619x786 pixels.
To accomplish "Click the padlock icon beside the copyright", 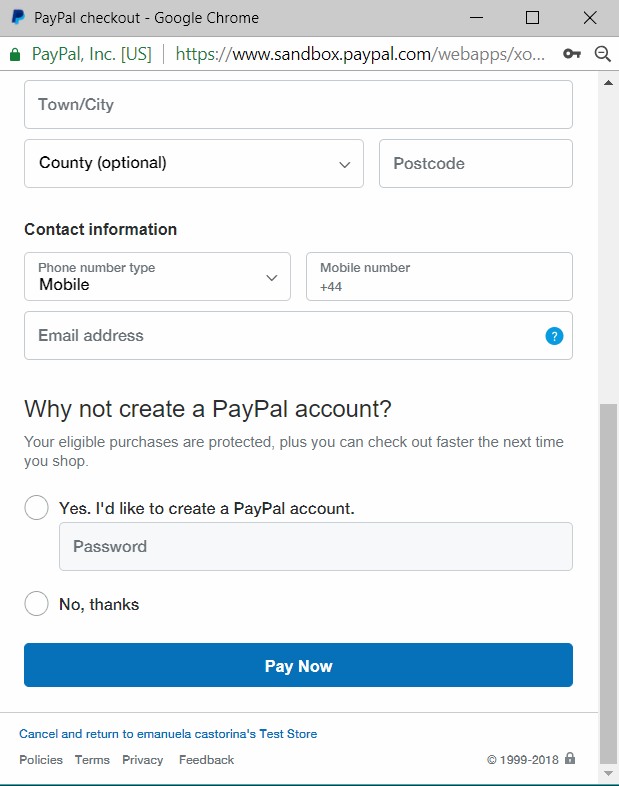I will pyautogui.click(x=570, y=759).
